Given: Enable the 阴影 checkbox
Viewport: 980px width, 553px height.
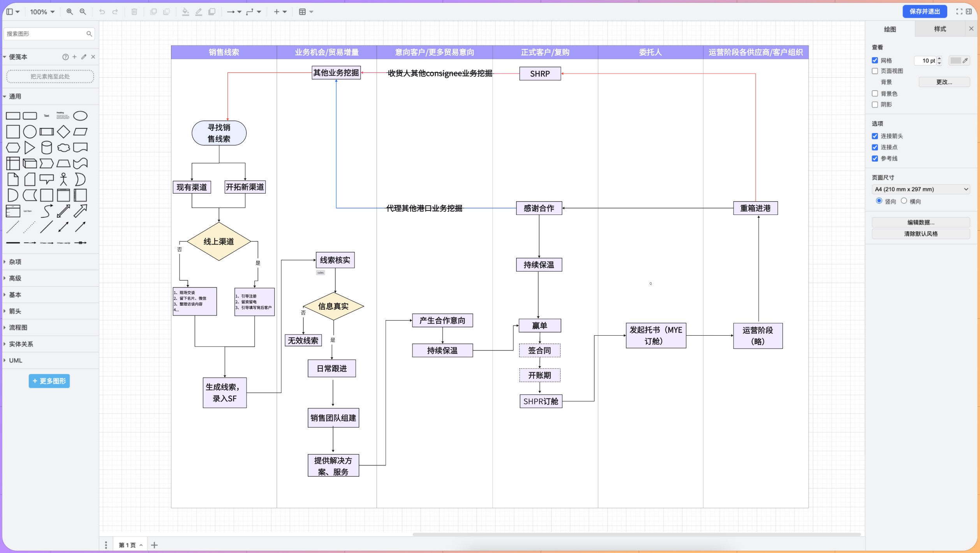Looking at the screenshot, I should [875, 104].
